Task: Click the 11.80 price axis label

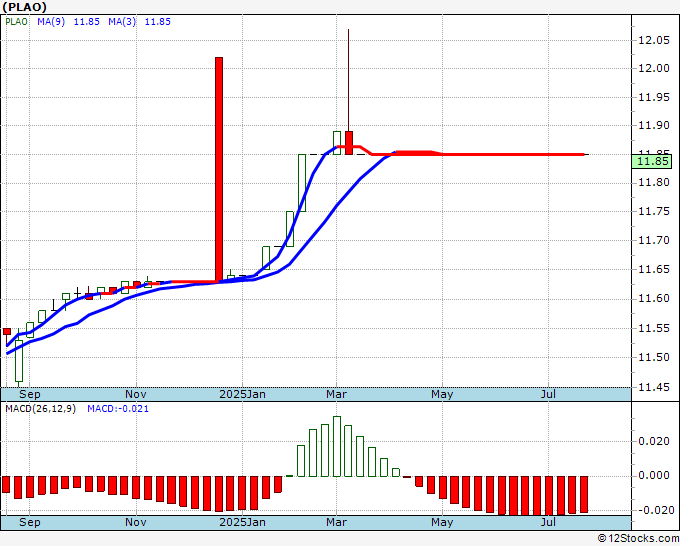Action: 654,183
